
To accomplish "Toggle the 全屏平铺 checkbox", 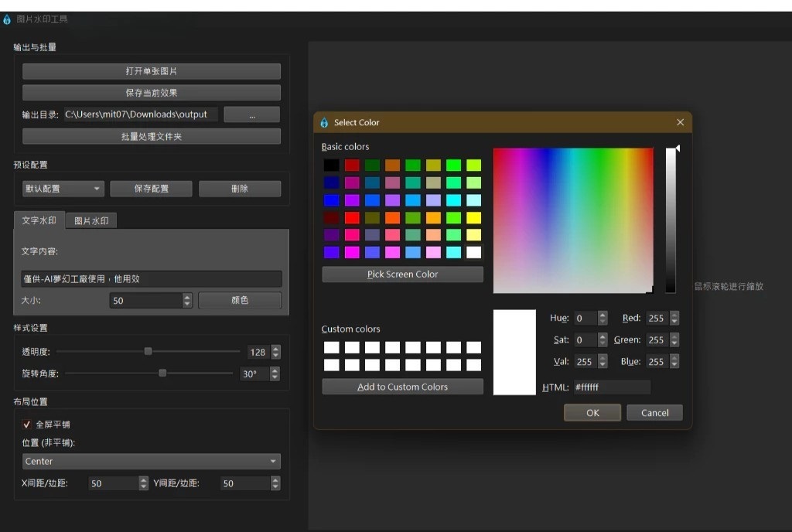I will (27, 425).
